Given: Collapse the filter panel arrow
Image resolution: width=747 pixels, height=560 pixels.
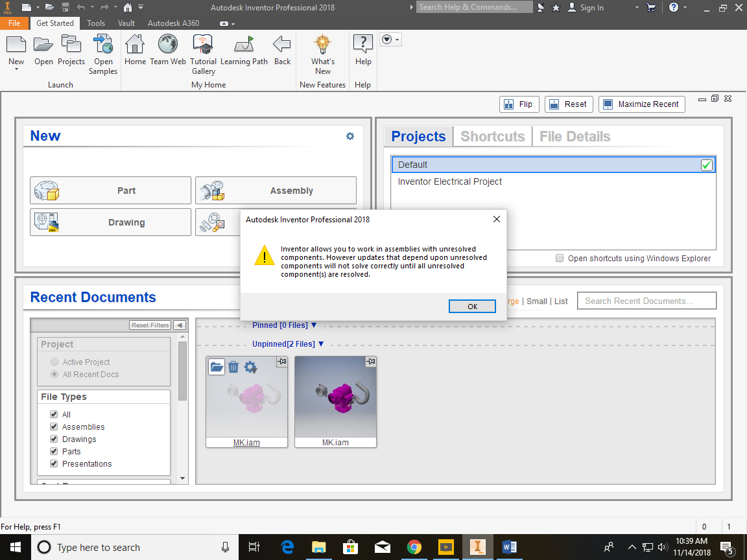Looking at the screenshot, I should [x=180, y=325].
